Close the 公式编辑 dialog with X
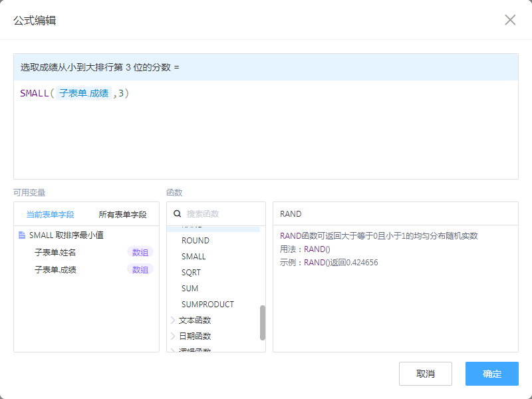532x399 pixels. (510, 20)
